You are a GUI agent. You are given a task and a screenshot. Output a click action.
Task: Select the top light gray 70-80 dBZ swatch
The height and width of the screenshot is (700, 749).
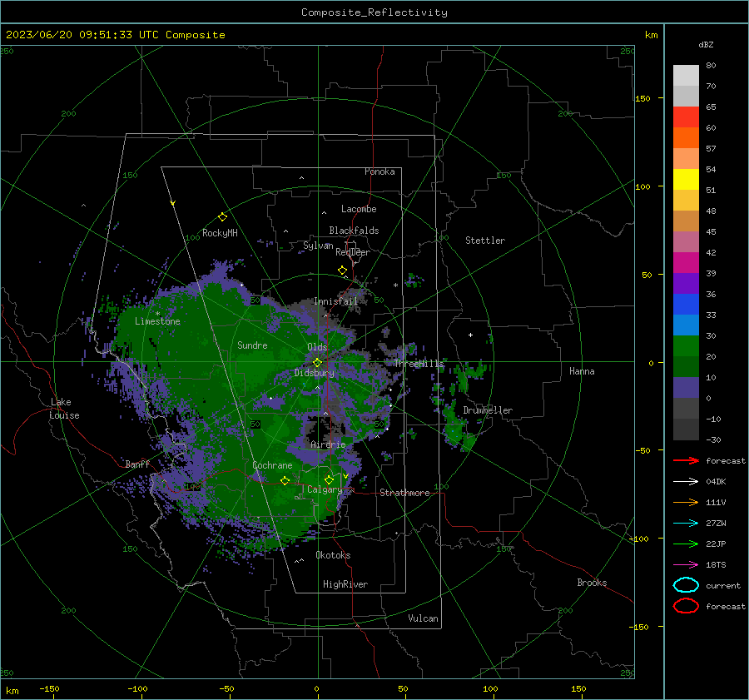pyautogui.click(x=686, y=76)
